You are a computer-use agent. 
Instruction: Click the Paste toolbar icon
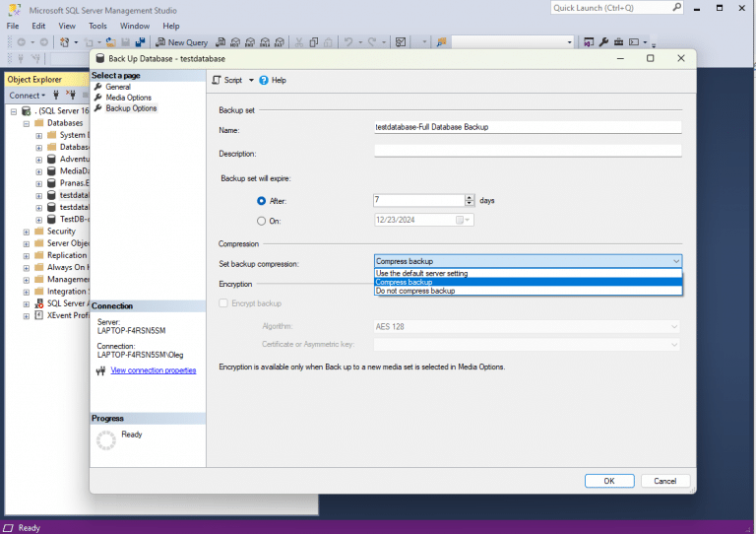pos(329,42)
